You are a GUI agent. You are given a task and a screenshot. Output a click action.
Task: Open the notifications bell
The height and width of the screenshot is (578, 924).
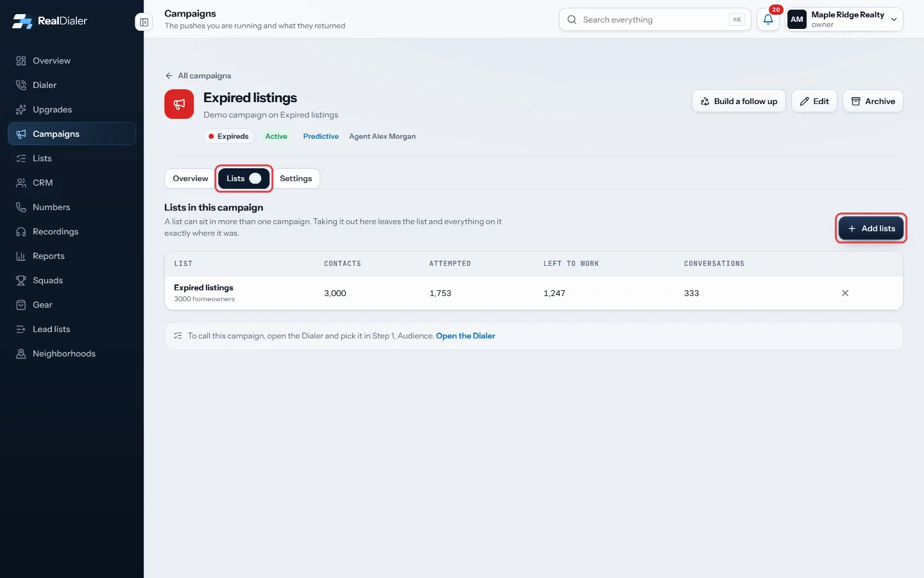coord(768,19)
